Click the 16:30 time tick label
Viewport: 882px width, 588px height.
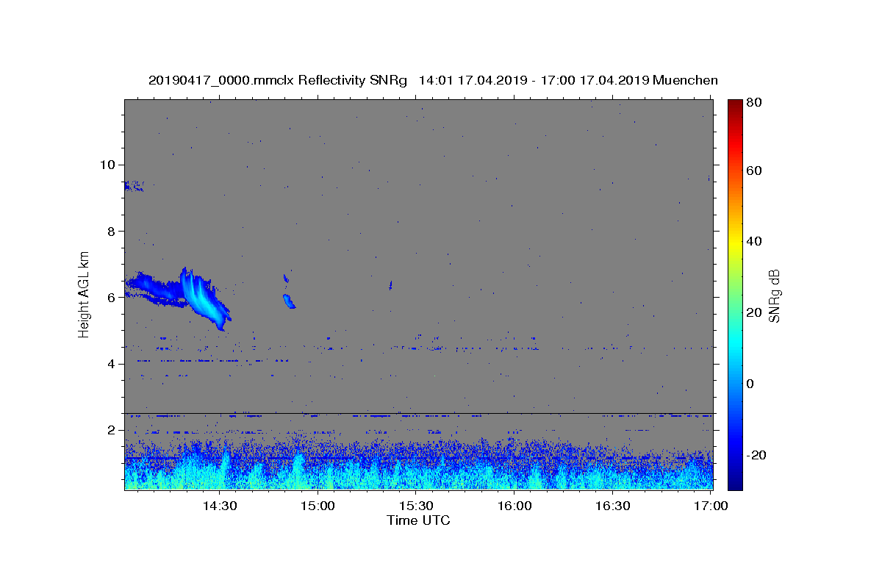point(612,506)
